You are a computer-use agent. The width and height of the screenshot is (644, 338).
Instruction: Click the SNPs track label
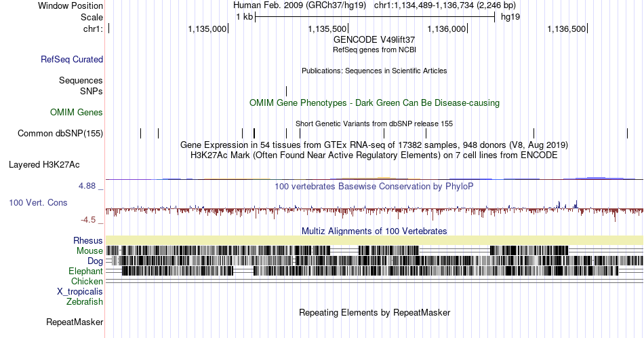click(x=92, y=91)
